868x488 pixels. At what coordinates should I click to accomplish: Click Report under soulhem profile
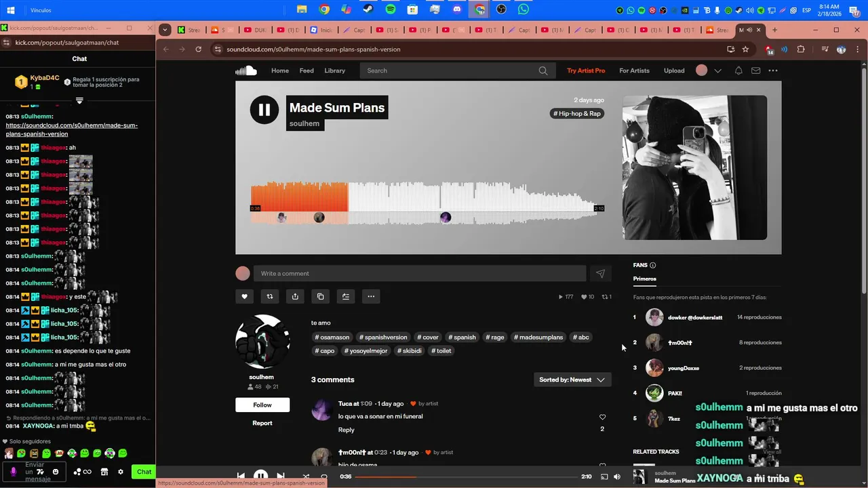[262, 423]
